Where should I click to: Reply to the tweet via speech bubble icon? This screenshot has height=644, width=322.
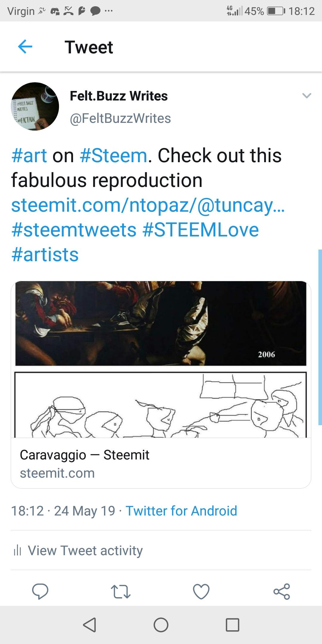[40, 591]
